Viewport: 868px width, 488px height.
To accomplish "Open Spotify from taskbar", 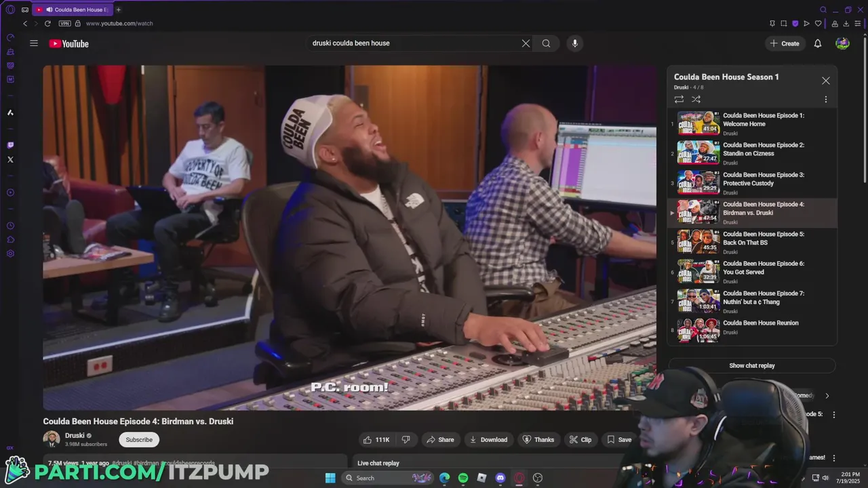I will click(463, 478).
